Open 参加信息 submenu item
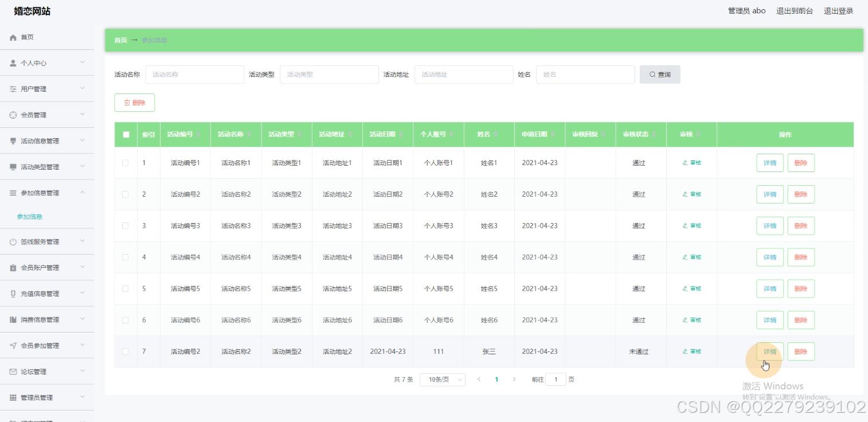 [30, 217]
